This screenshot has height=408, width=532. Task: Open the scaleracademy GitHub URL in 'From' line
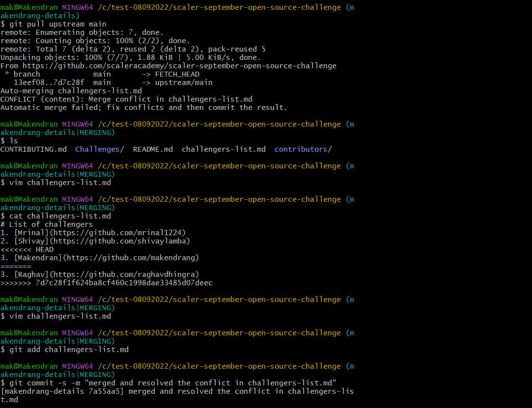pyautogui.click(x=179, y=66)
